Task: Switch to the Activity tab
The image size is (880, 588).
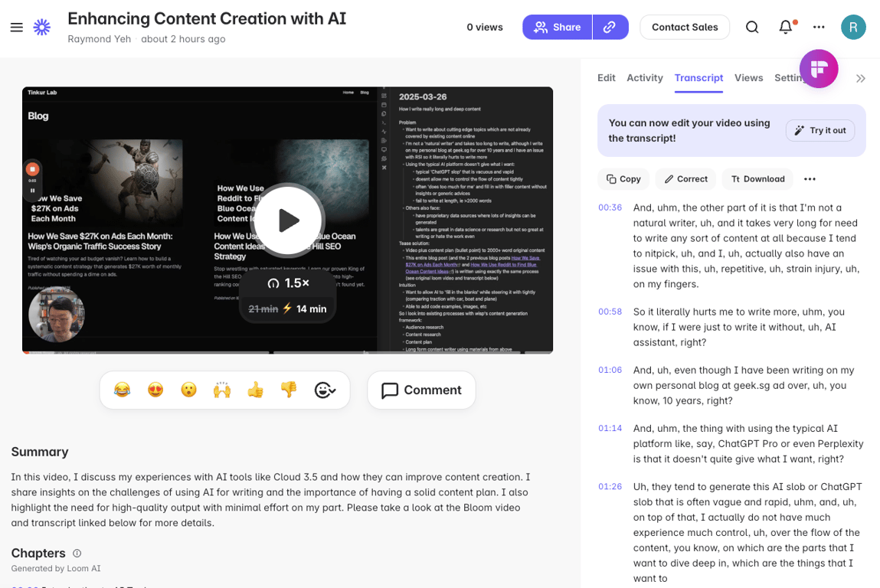Action: coord(645,78)
